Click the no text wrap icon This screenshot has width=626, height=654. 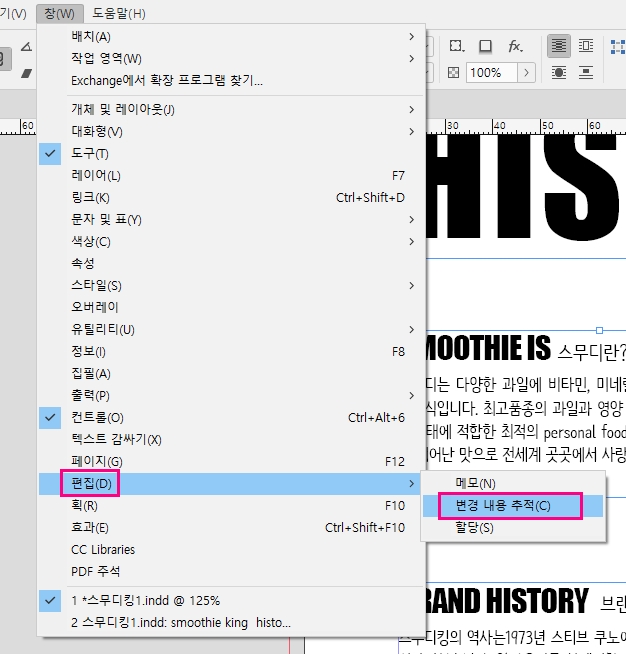558,46
